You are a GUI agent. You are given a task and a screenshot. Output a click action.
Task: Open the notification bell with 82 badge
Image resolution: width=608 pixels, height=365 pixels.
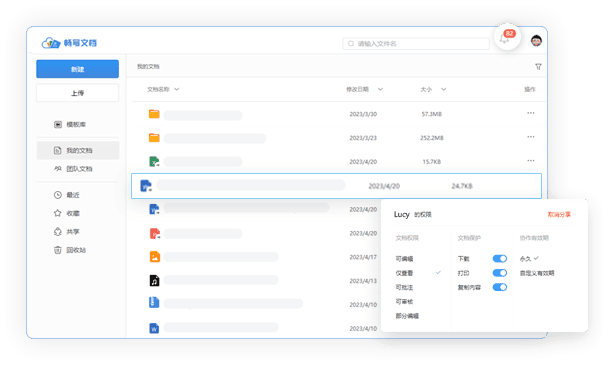click(507, 38)
